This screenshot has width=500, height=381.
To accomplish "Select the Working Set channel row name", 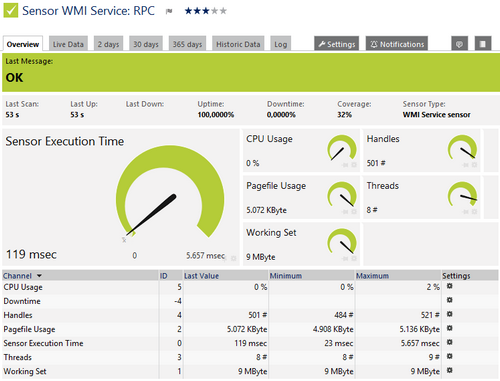I will 25,371.
